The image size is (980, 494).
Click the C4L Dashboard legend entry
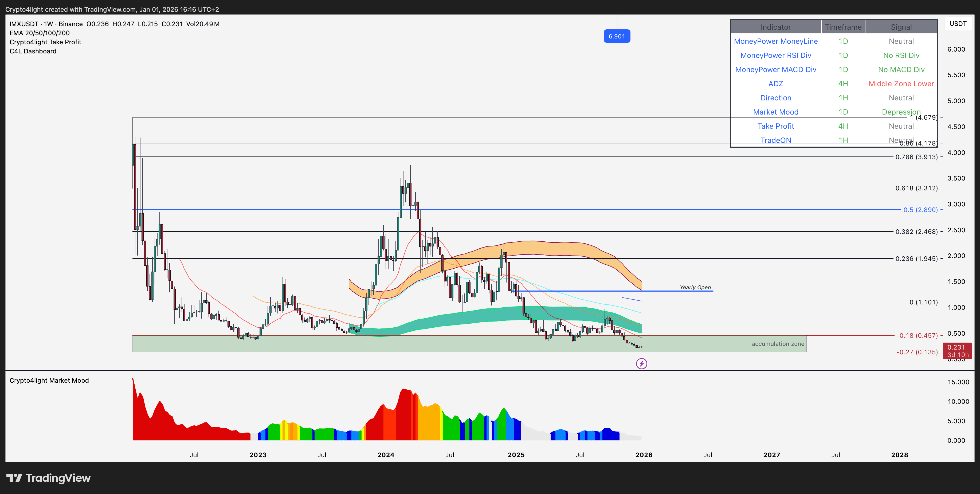[33, 51]
